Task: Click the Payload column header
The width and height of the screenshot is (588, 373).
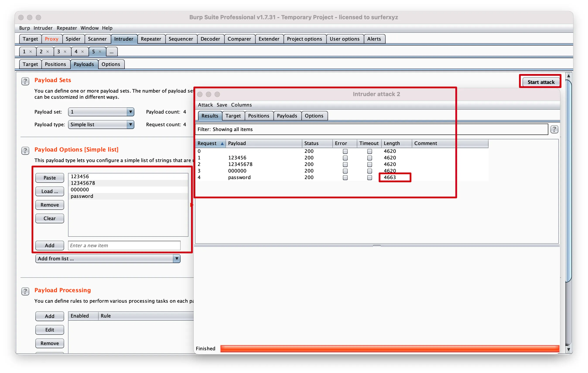Action: coord(264,143)
